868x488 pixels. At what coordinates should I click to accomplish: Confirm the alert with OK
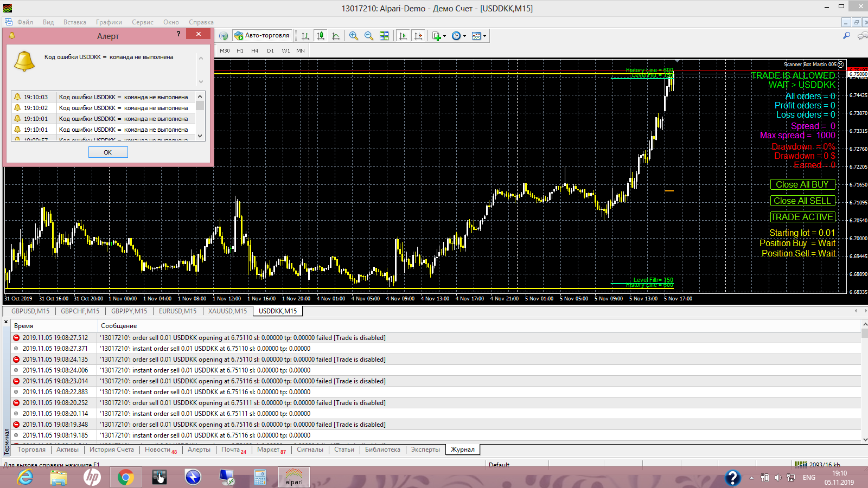pos(108,152)
